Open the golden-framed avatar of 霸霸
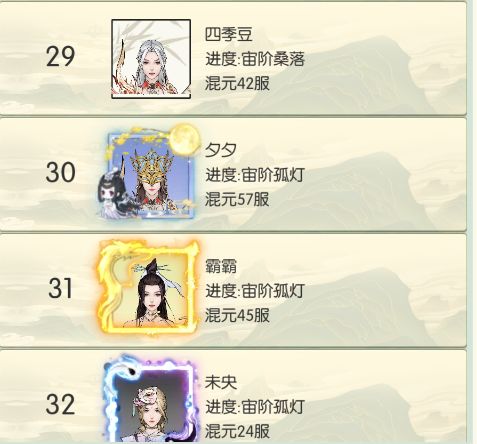Viewport: 477px width, 444px height. coord(148,287)
